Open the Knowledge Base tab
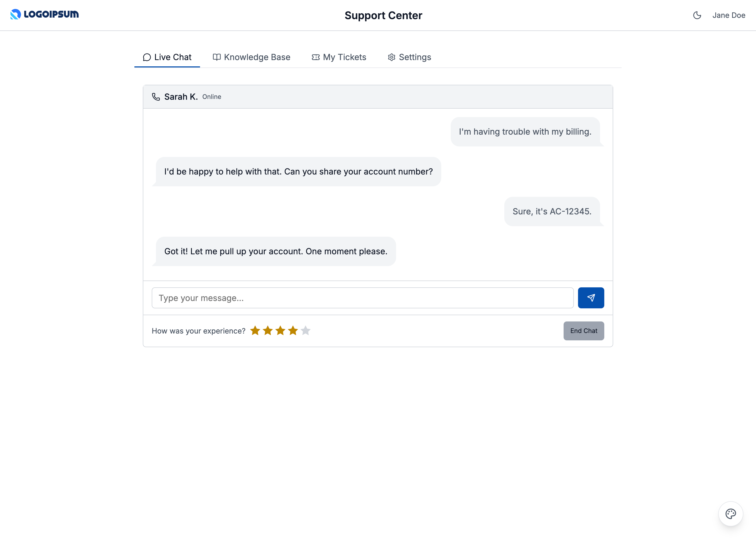756x539 pixels. 251,57
